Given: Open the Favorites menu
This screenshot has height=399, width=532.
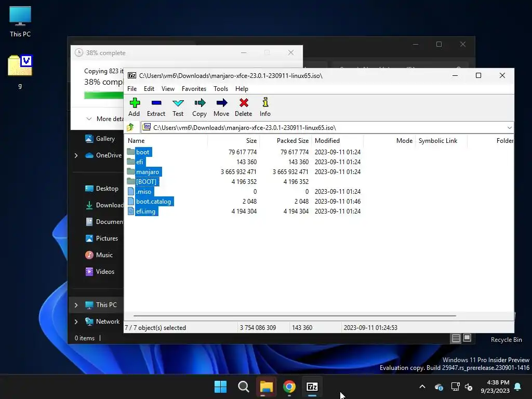Looking at the screenshot, I should pyautogui.click(x=194, y=88).
